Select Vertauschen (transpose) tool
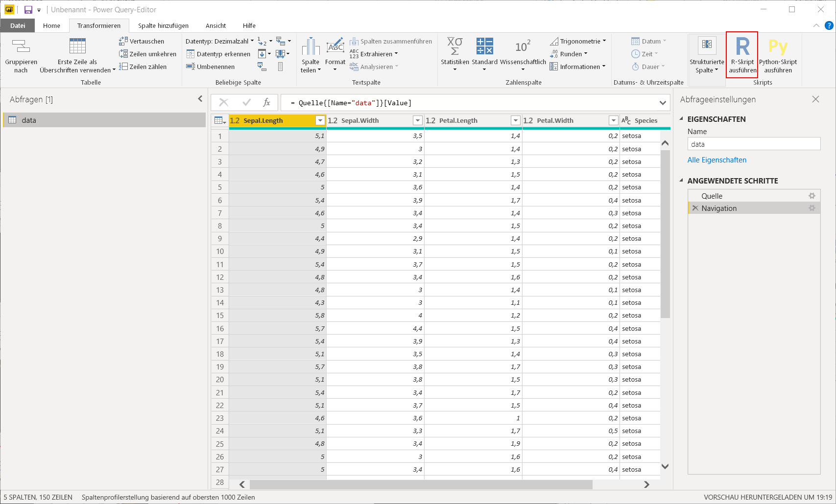 point(142,41)
